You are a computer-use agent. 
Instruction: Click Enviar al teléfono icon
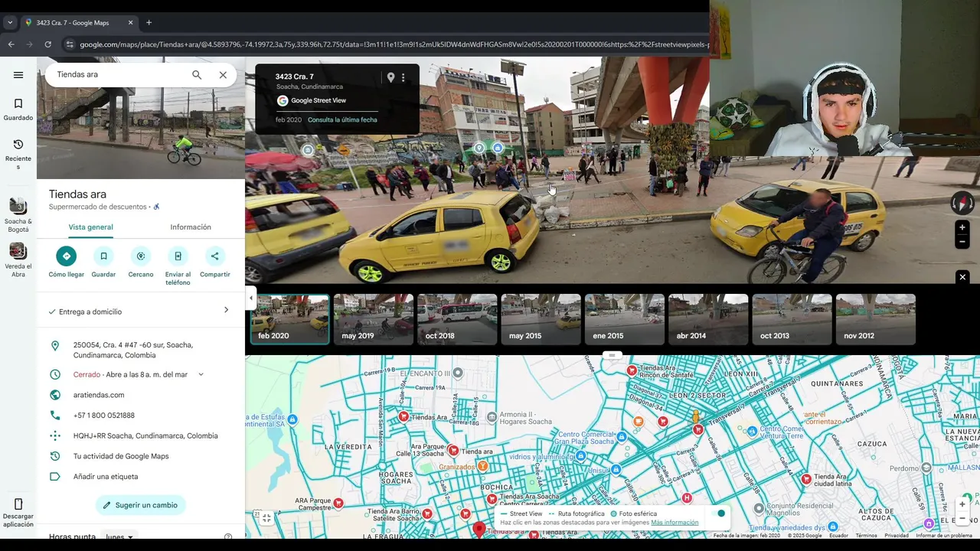[178, 256]
